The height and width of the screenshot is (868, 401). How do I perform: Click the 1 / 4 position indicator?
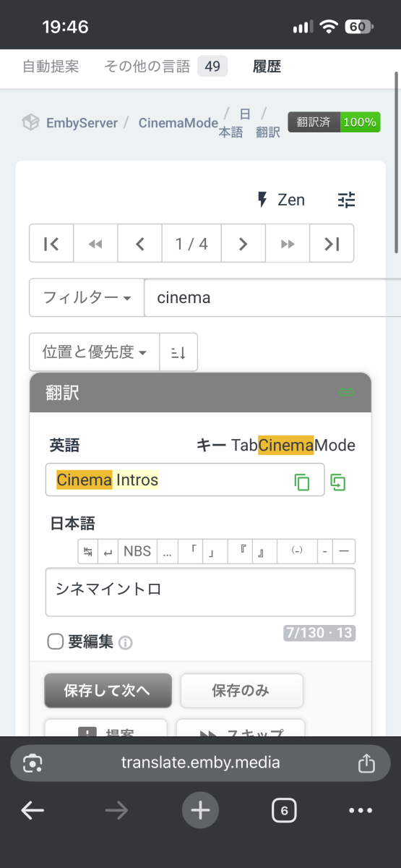(x=191, y=244)
